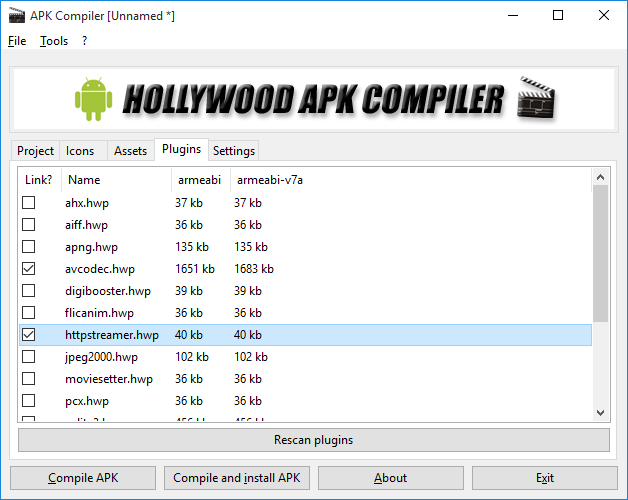This screenshot has height=500, width=628.
Task: Select pcx.hwp in the list
Action: 87,401
